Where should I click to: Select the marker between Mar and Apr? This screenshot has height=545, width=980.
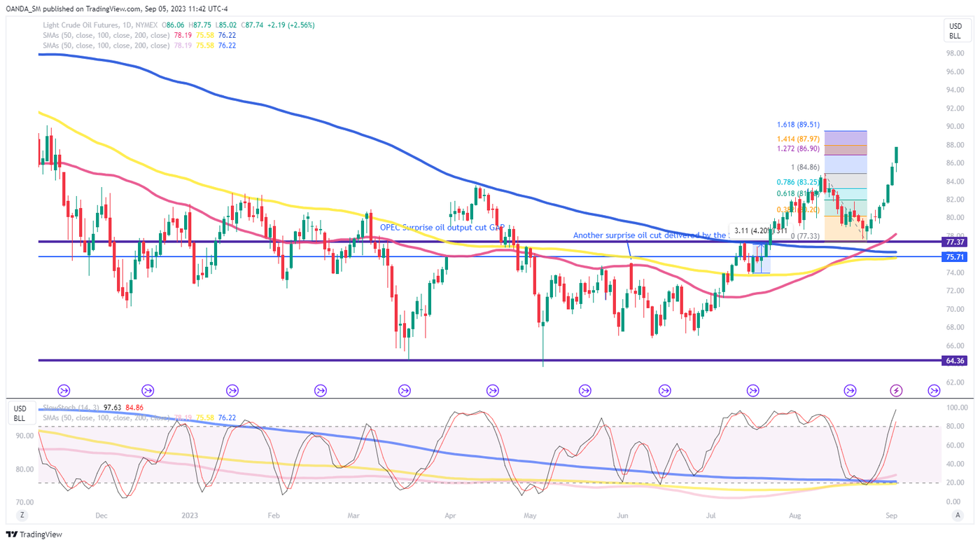pyautogui.click(x=404, y=390)
